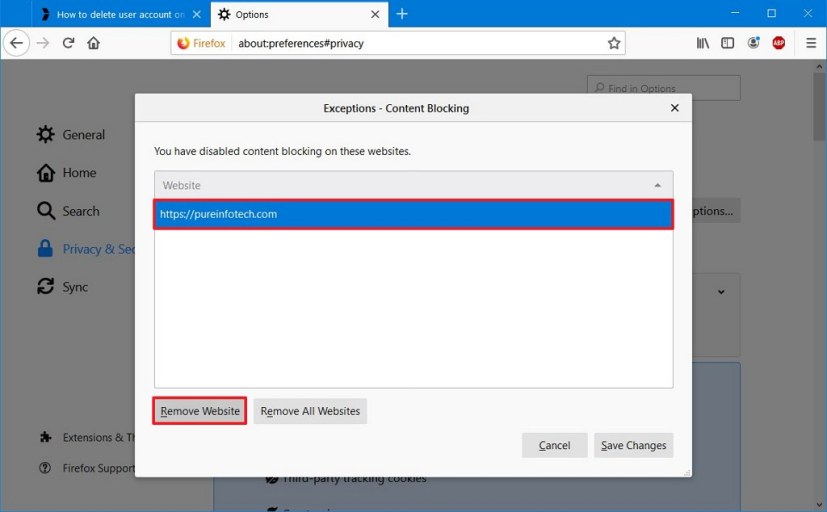The height and width of the screenshot is (512, 827).
Task: Reload the current page
Action: point(69,43)
